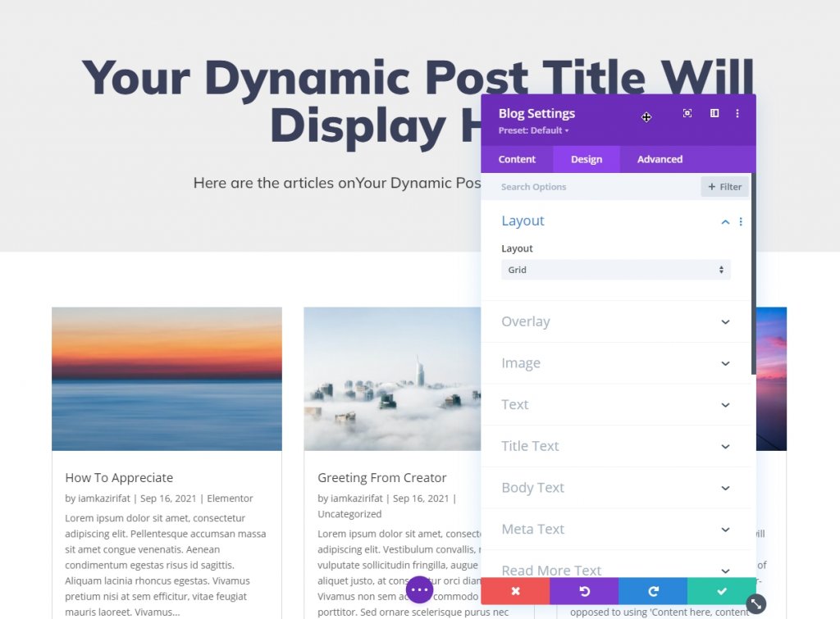Click the expand modal fullscreen icon
The image size is (840, 619).
pyautogui.click(x=687, y=113)
